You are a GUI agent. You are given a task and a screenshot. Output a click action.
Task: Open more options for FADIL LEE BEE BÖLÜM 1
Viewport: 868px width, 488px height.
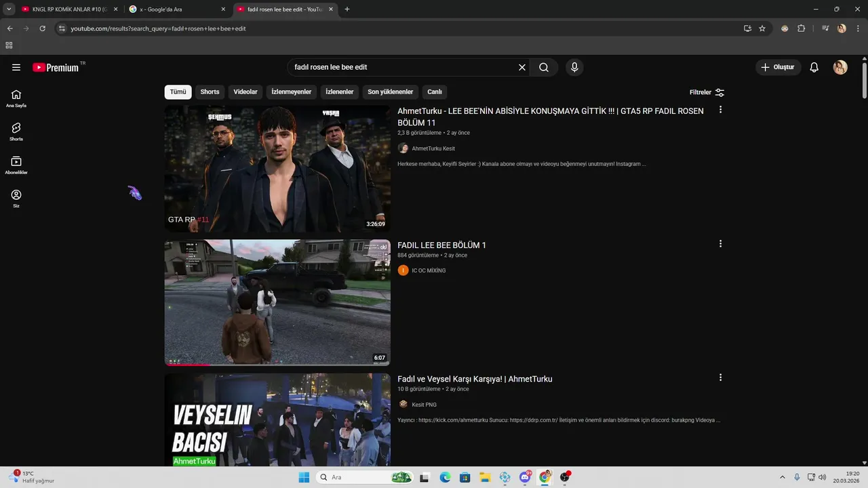720,244
